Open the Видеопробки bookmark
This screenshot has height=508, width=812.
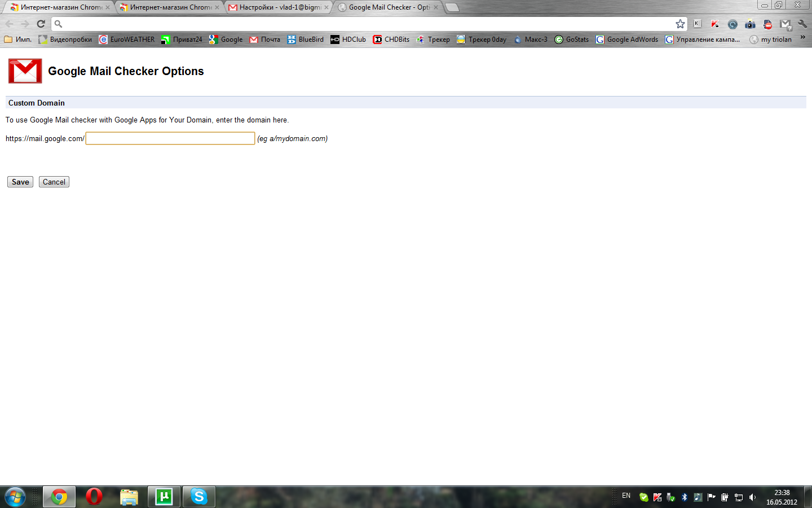tap(65, 40)
